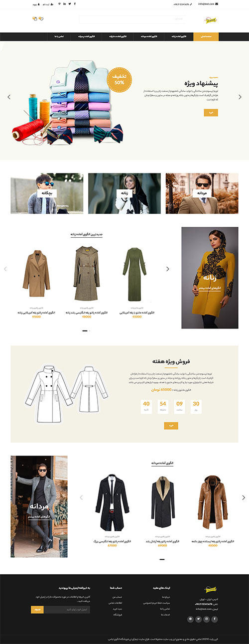Click the yellow buy button in hero banner
Viewport: 249px width, 644px height.
pyautogui.click(x=211, y=113)
